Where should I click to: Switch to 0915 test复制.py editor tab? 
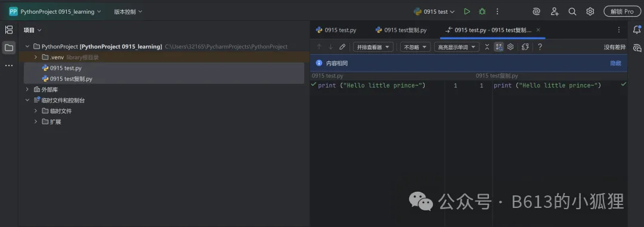(x=401, y=30)
